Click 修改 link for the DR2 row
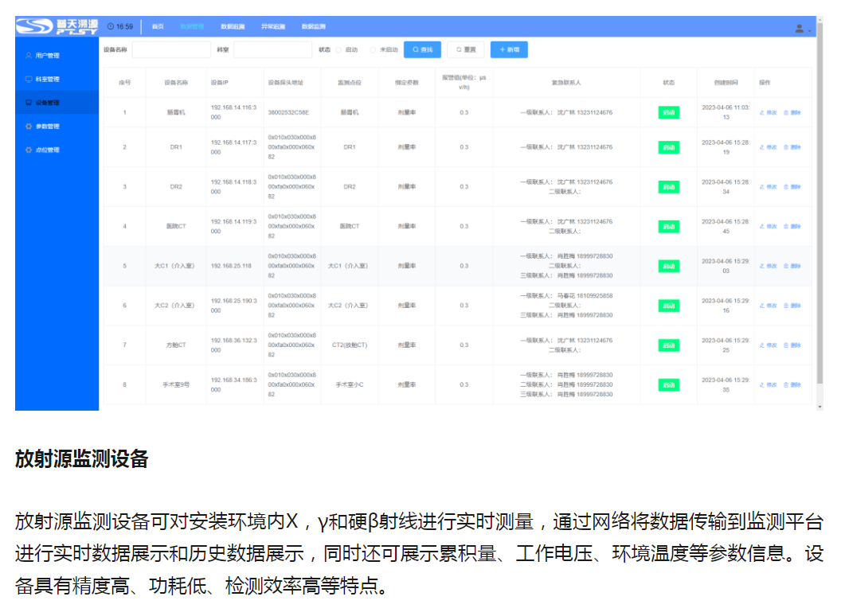 (769, 187)
